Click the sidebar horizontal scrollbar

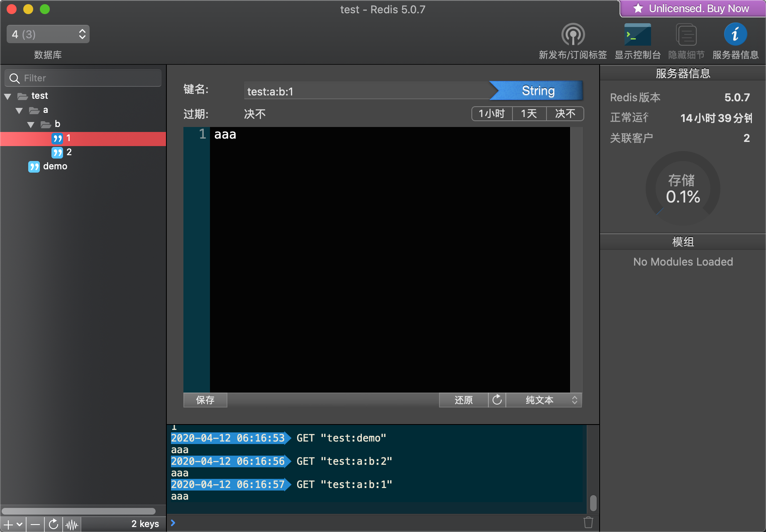click(79, 511)
